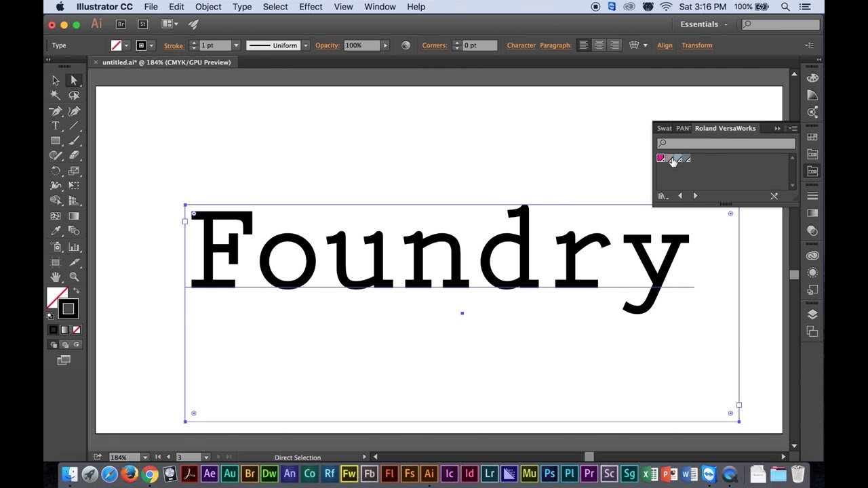This screenshot has width=868, height=488.
Task: Select the Column Graph tool
Action: coord(74,247)
